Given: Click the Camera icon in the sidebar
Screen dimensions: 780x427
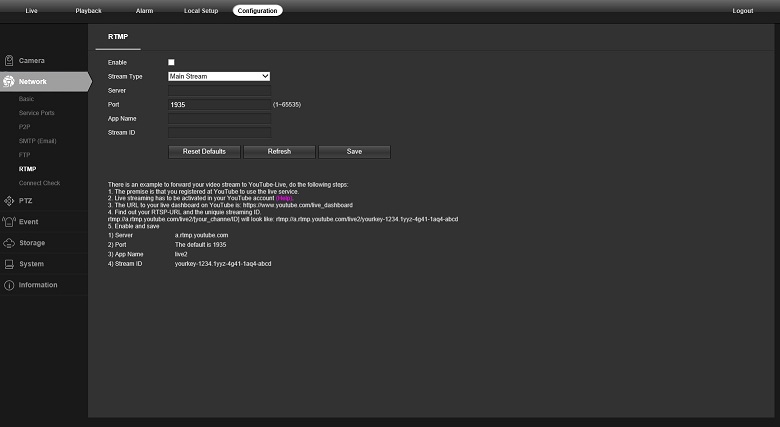Looking at the screenshot, I should pyautogui.click(x=9, y=61).
